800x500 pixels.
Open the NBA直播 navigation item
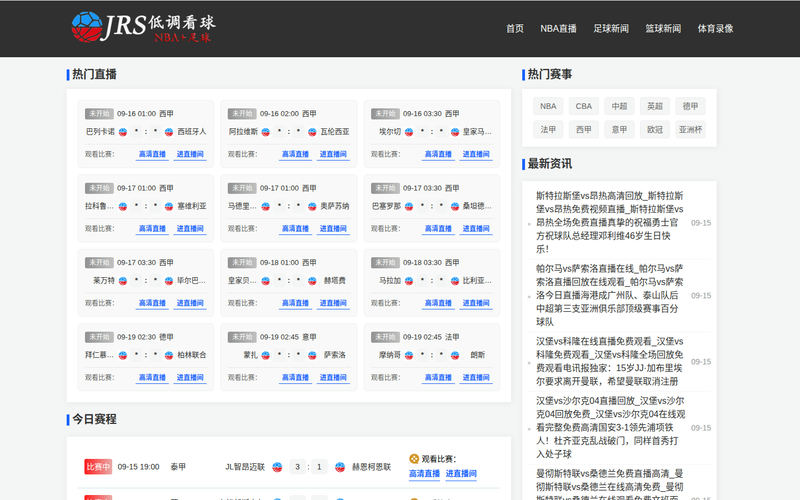(x=558, y=29)
